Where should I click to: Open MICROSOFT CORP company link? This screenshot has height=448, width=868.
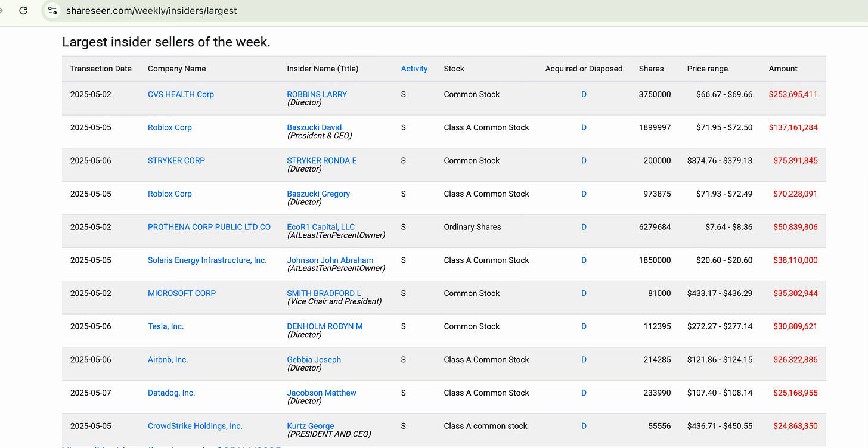coord(182,293)
